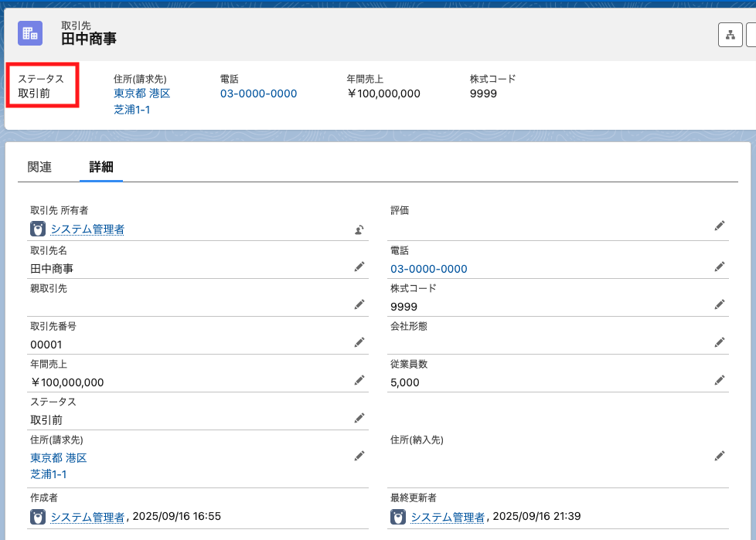Viewport: 756px width, 540px height.
Task: Click the pencil icon beside 株式コード 9999
Action: click(x=719, y=304)
